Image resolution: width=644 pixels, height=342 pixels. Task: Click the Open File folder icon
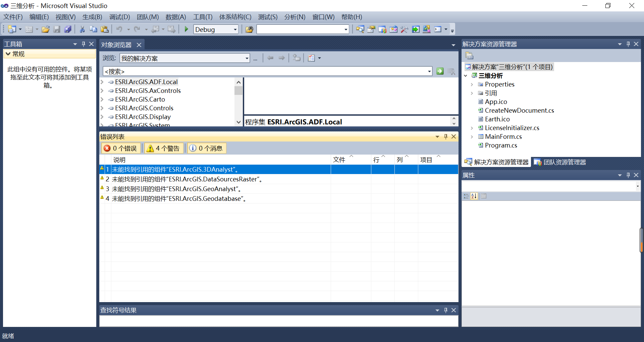pyautogui.click(x=46, y=30)
